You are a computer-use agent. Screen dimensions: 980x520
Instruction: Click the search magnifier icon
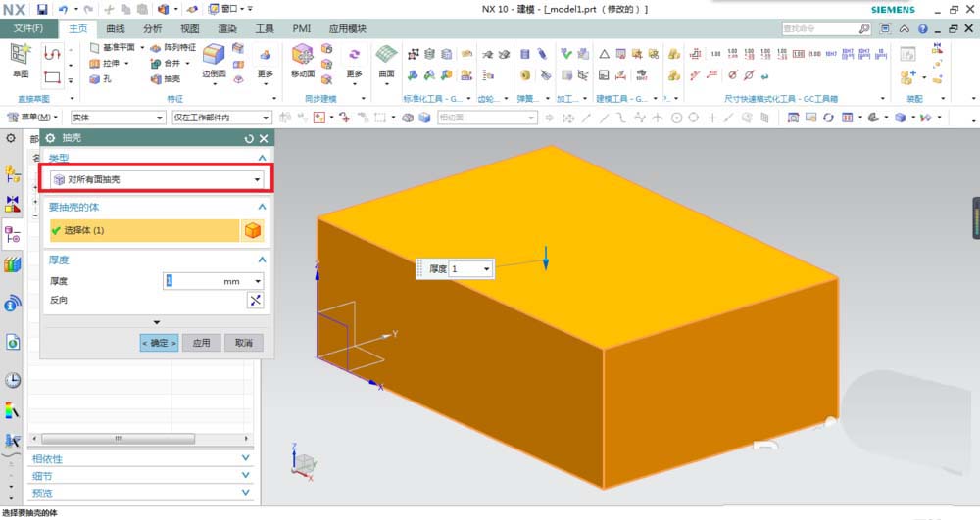(863, 28)
